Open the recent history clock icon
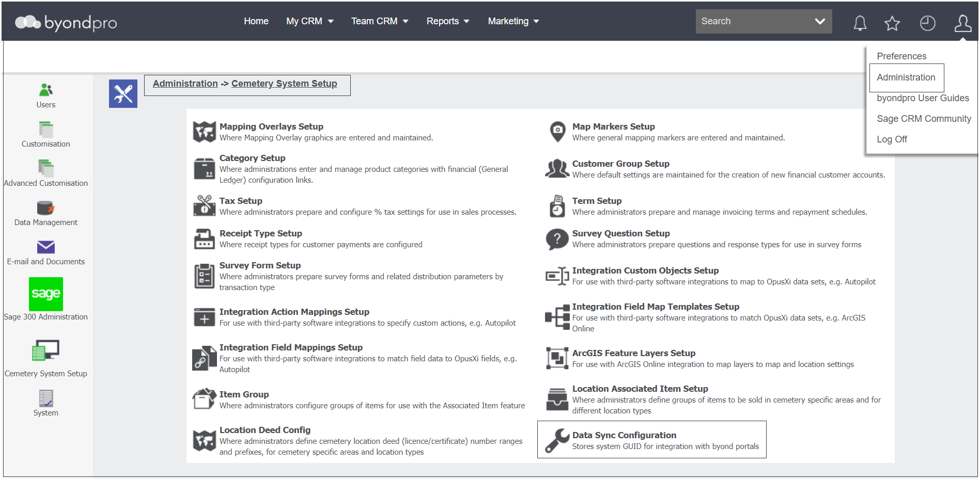The image size is (980, 480). click(x=927, y=23)
